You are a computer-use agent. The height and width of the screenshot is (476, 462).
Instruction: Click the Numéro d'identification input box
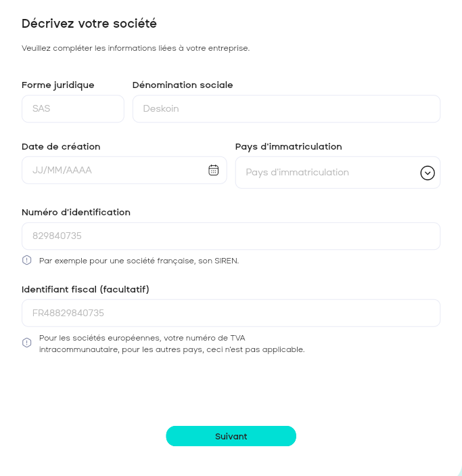point(231,236)
